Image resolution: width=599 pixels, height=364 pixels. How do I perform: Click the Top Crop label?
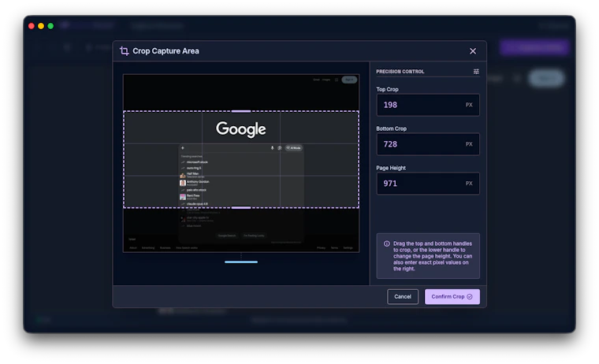point(387,89)
